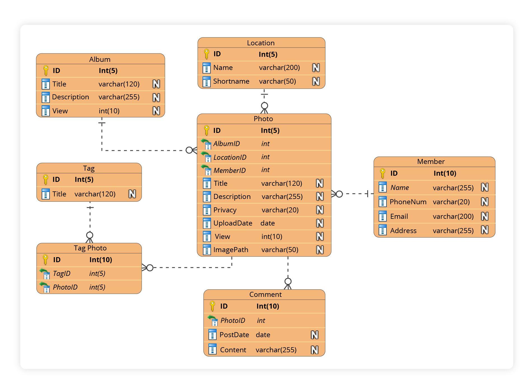Screen dimensions: 532x392
Task: Click the Privacy column in Photo table
Action: pos(225,210)
